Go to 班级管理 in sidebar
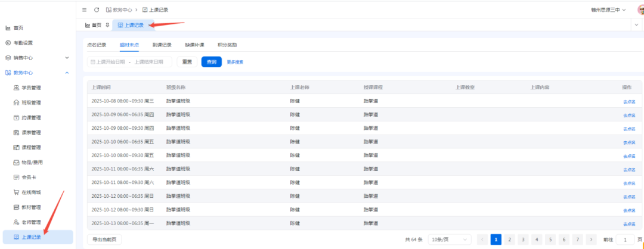Image resolution: width=644 pixels, height=249 pixels. click(31, 102)
